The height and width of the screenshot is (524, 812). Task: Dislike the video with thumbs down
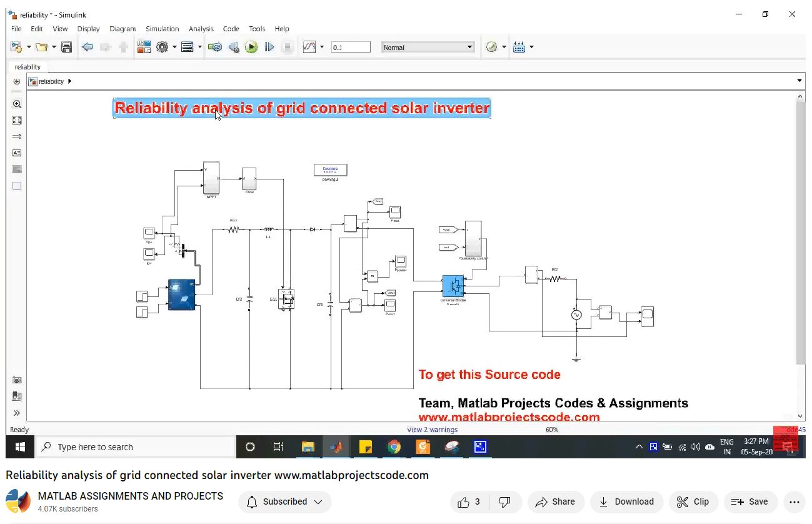[504, 501]
